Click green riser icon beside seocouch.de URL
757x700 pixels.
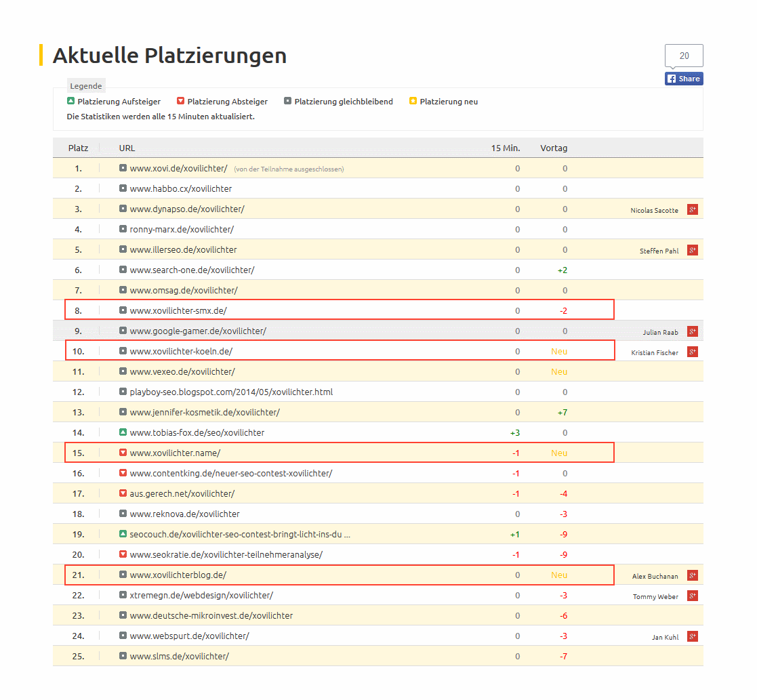click(123, 533)
